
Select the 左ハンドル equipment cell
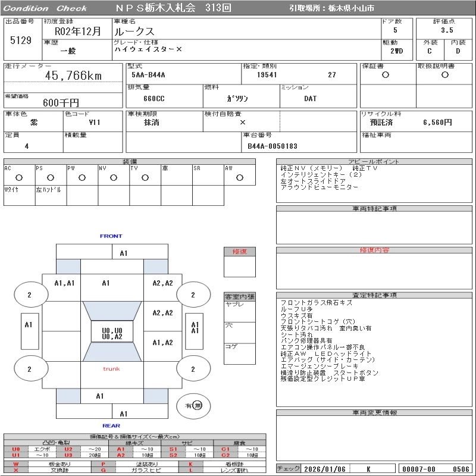[x=51, y=196]
